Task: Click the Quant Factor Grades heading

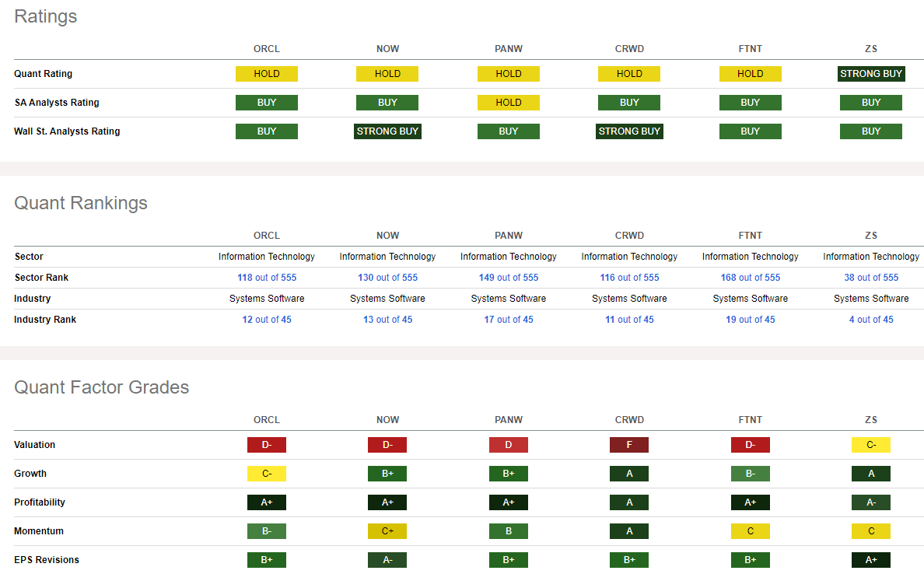Action: point(101,387)
